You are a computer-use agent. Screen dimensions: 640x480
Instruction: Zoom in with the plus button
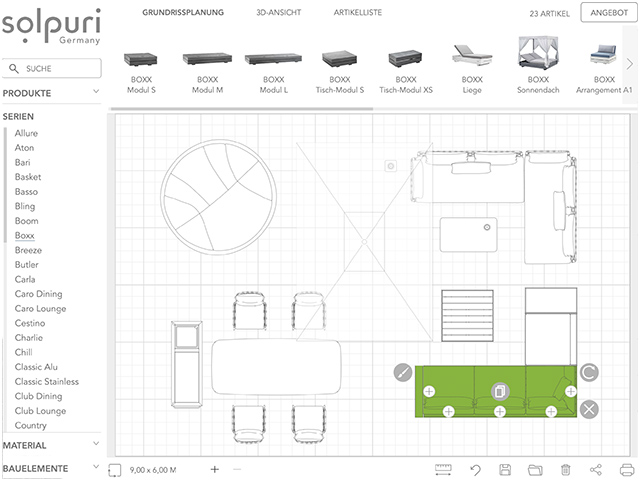pos(214,469)
